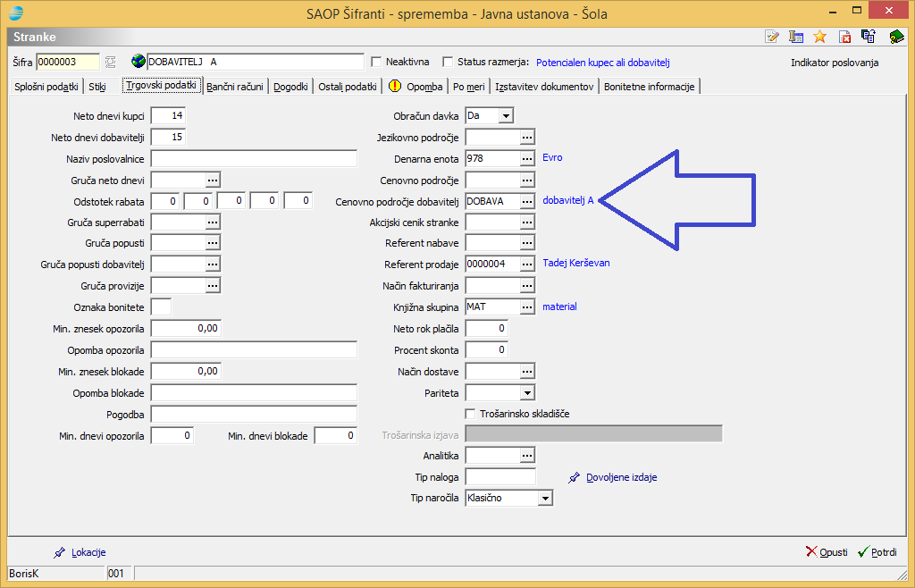Click the pin icon beside Dovoljene izdaje
The width and height of the screenshot is (915, 588).
coord(575,478)
